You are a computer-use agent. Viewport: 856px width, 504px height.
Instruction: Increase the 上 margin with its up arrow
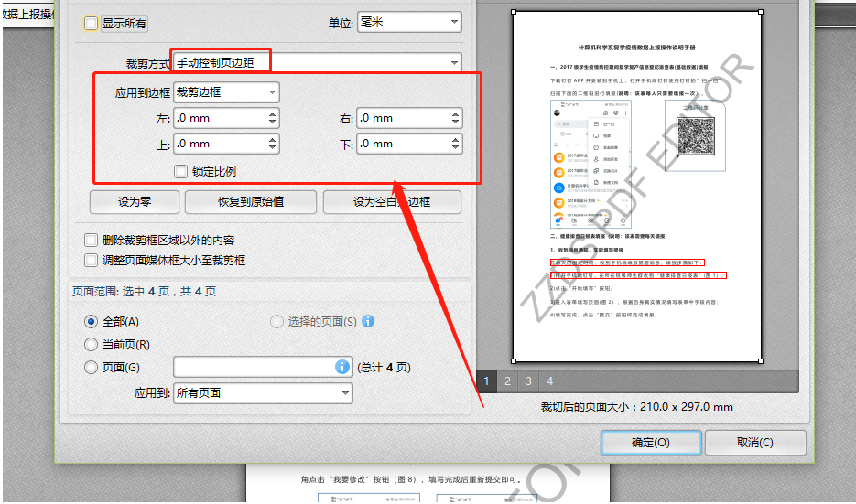pyautogui.click(x=273, y=140)
